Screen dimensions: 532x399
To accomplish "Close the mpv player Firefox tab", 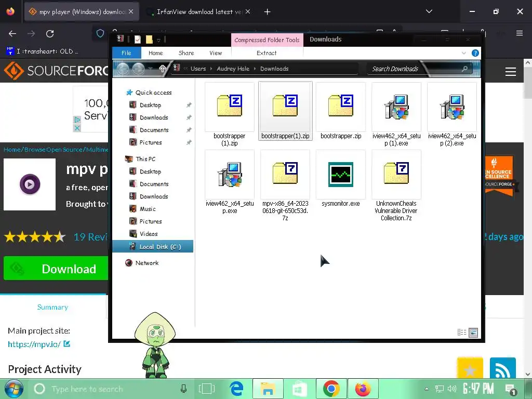I will (x=131, y=11).
